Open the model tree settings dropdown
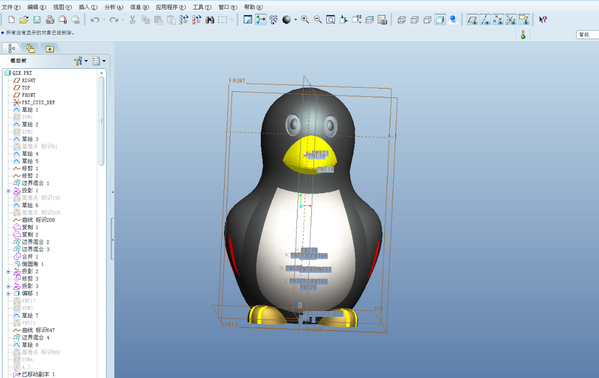599x378 pixels. [81, 61]
